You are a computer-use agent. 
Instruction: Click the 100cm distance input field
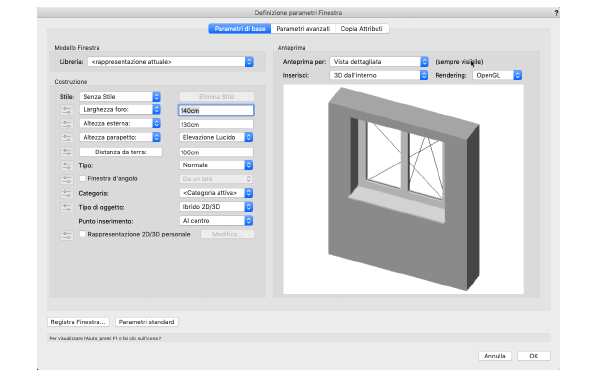pos(216,153)
